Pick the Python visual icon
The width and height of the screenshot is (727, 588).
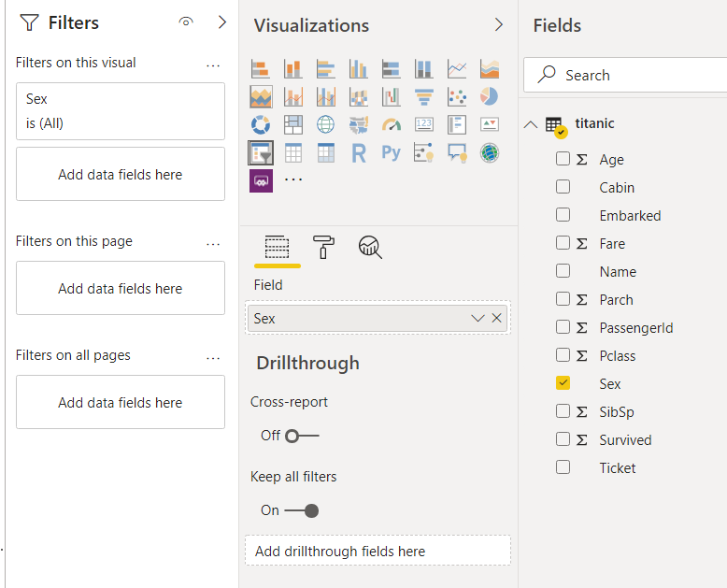pyautogui.click(x=392, y=152)
